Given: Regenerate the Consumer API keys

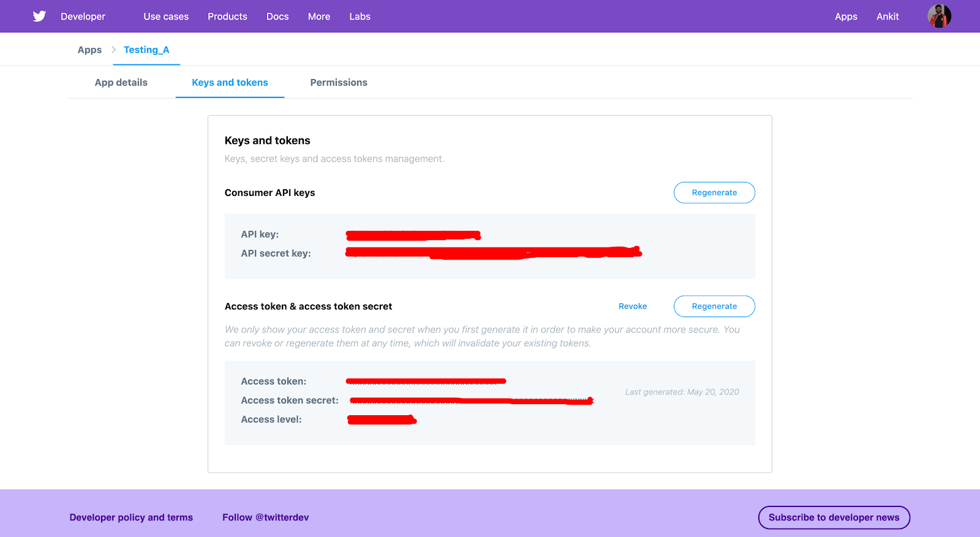Looking at the screenshot, I should pos(714,192).
